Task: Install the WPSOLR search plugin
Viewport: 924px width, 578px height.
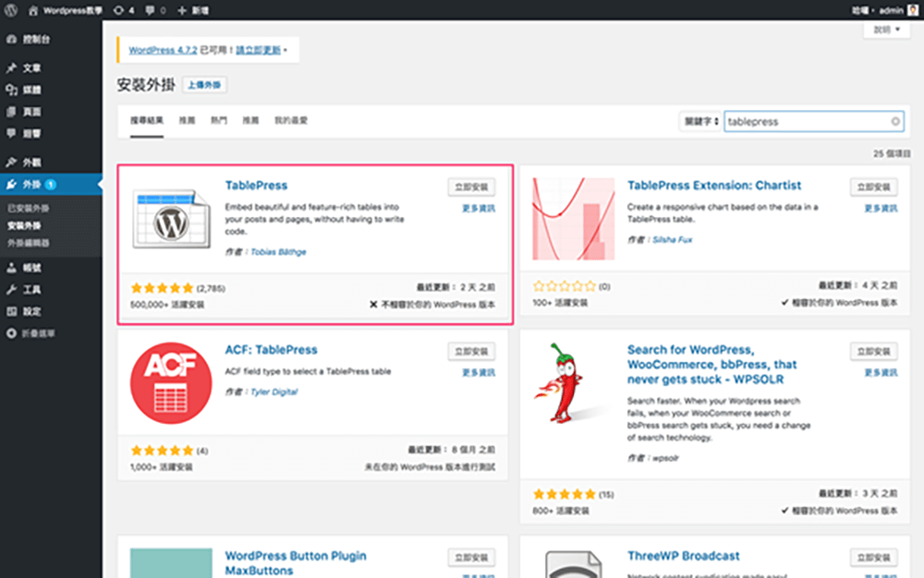Action: [874, 352]
